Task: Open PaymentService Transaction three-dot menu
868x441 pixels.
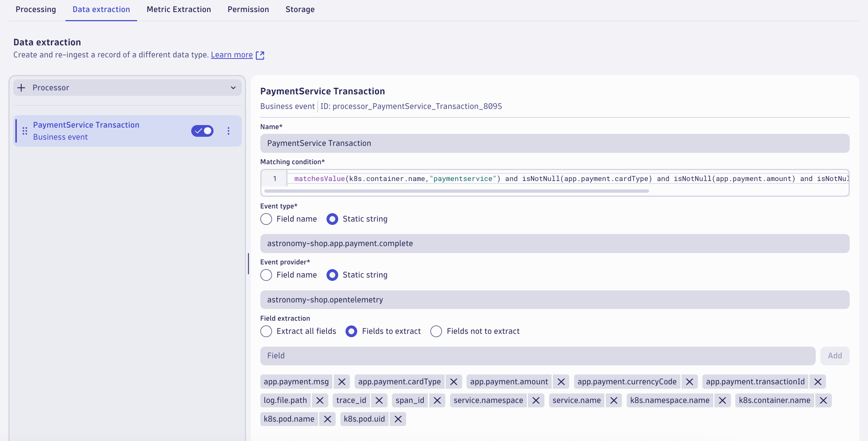Action: coord(229,131)
